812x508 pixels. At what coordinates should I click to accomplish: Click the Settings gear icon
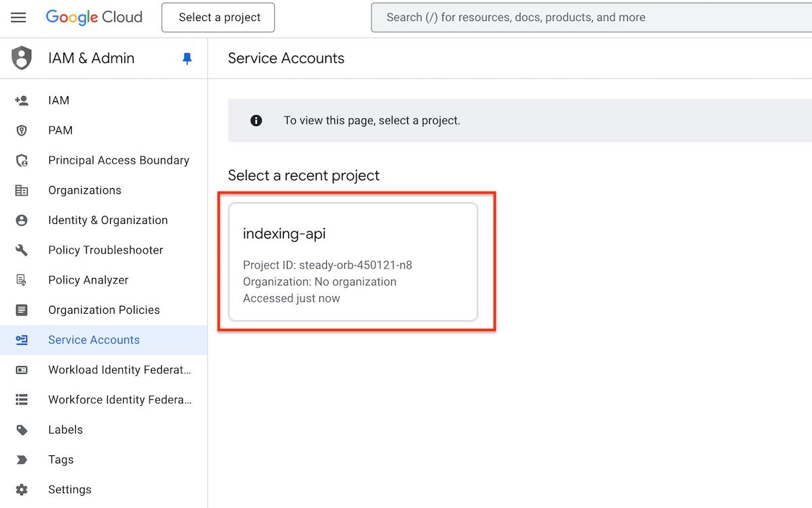[x=22, y=490]
